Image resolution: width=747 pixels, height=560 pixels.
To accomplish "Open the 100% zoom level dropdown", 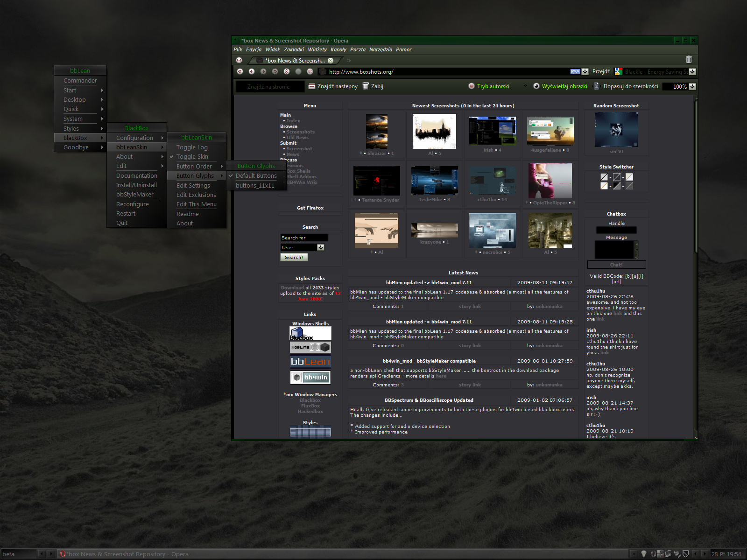I will [692, 86].
